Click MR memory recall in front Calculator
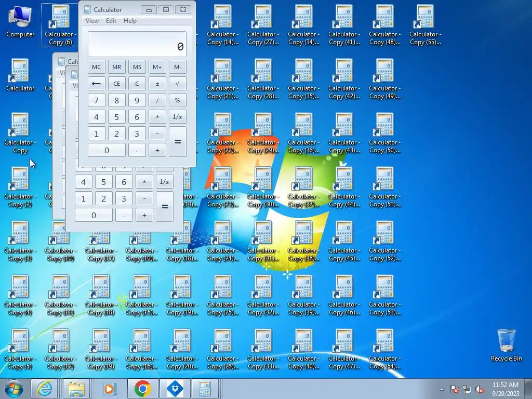Screen dimensions: 532x399 [117, 67]
